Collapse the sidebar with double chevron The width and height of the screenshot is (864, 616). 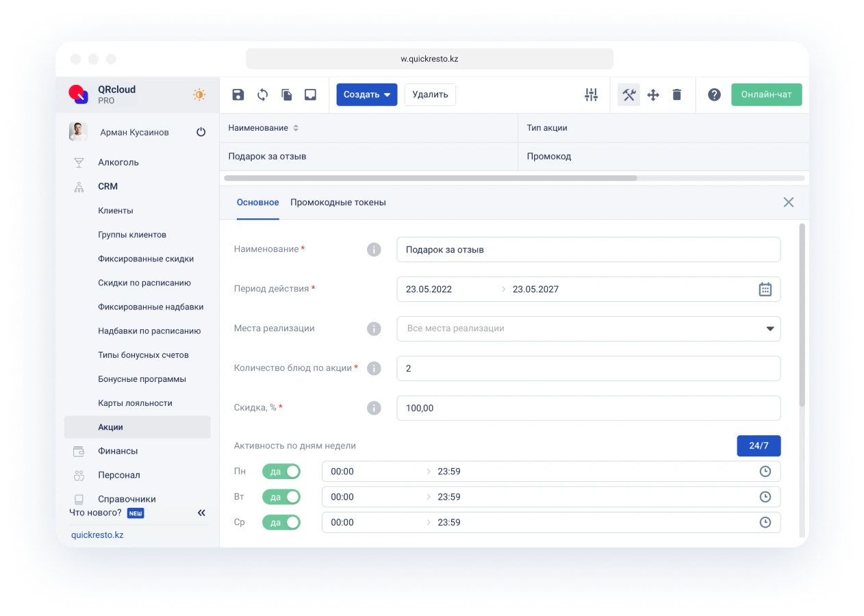point(201,513)
